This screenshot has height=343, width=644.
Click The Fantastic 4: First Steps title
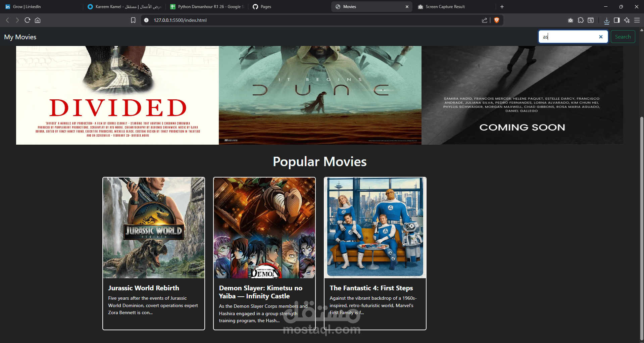click(x=371, y=288)
